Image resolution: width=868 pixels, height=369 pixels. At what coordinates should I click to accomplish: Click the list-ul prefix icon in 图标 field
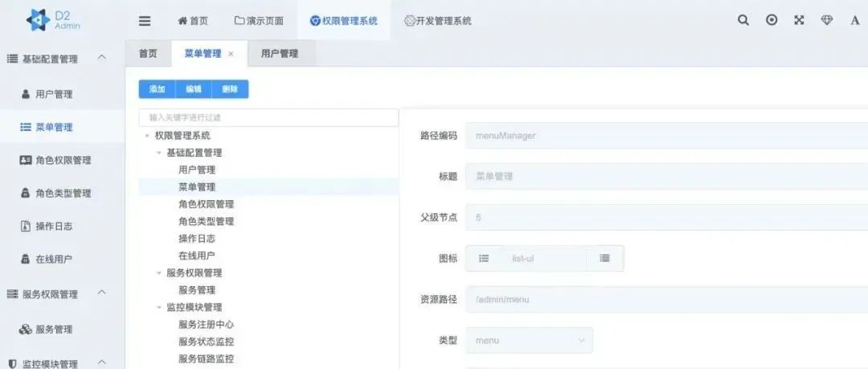tap(484, 258)
